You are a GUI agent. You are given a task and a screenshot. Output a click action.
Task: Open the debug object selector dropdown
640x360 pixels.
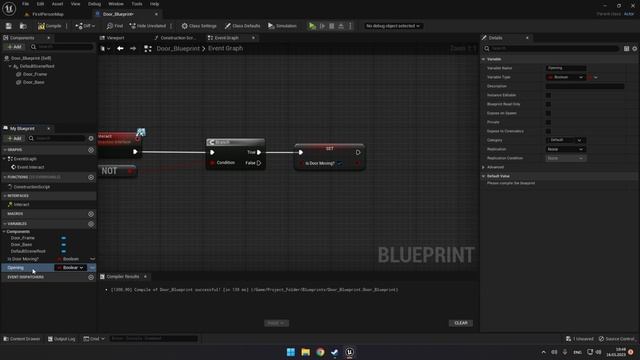pyautogui.click(x=393, y=26)
